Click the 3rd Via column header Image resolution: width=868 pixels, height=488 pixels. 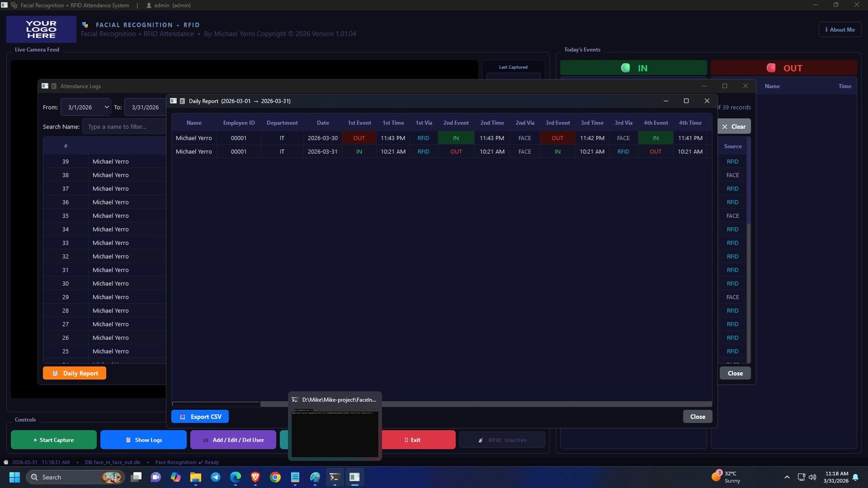tap(623, 123)
